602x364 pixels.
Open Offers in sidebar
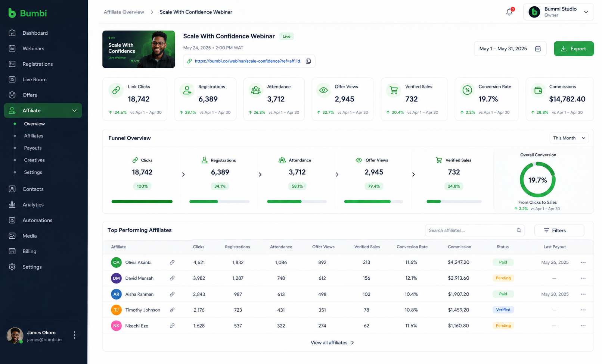coord(30,95)
